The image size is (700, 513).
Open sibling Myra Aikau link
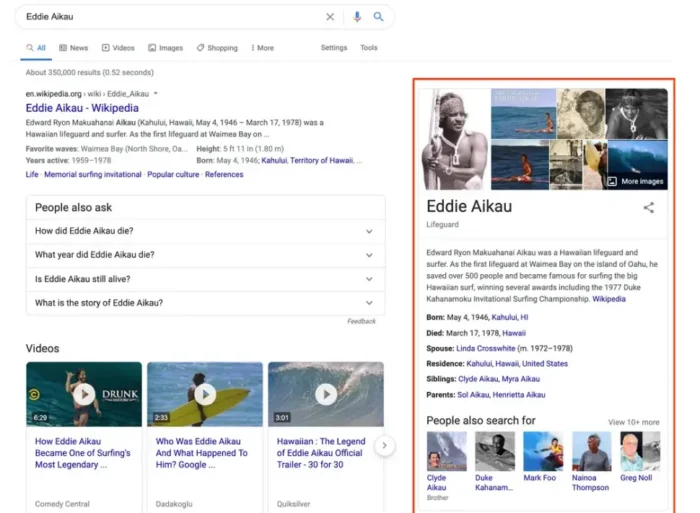pos(521,379)
